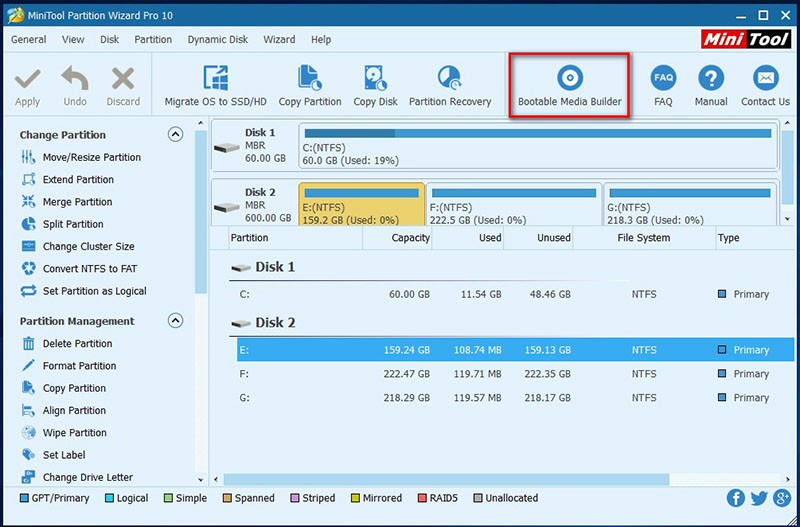Click the sidebar scroll up arrow
Screen dimensions: 800x527
click(x=201, y=123)
